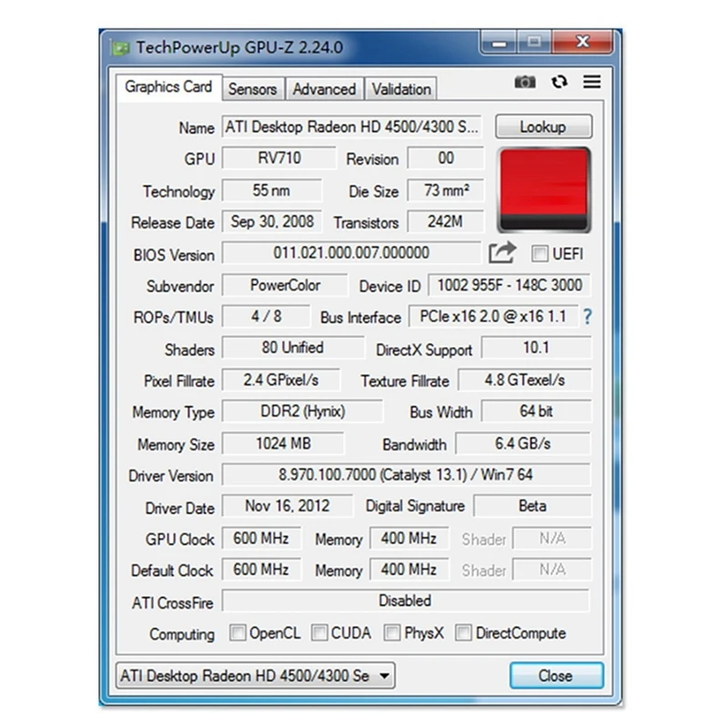
Task: Click the GPU field showing RV710
Action: 279,158
